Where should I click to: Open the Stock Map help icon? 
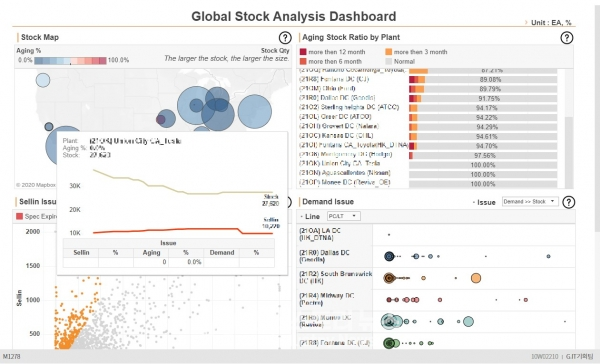[285, 38]
